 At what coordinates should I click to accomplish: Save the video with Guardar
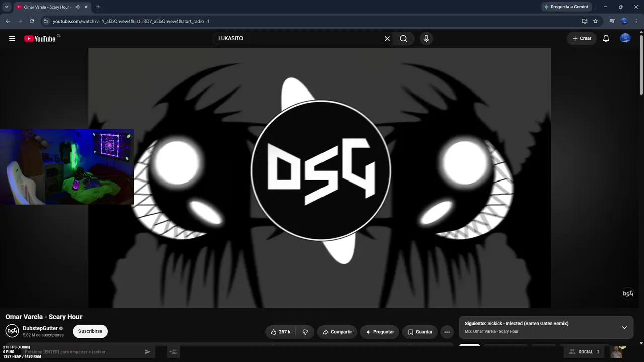420,332
